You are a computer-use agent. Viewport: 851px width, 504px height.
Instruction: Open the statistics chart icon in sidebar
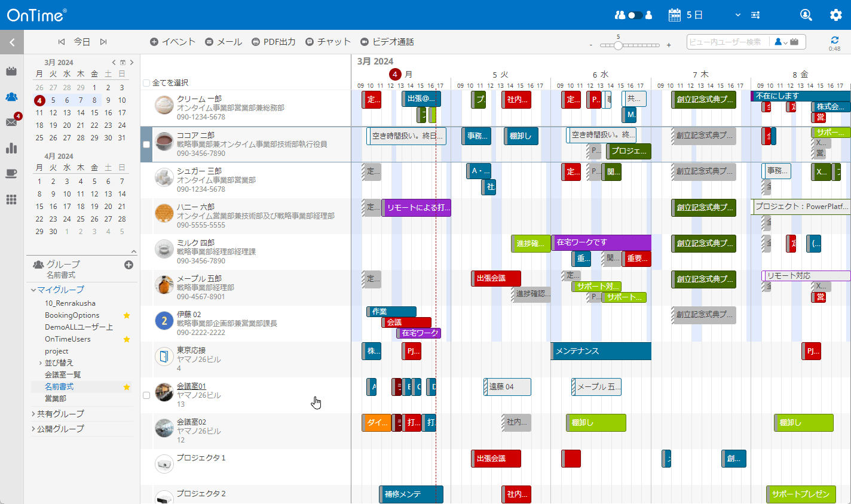click(x=11, y=149)
